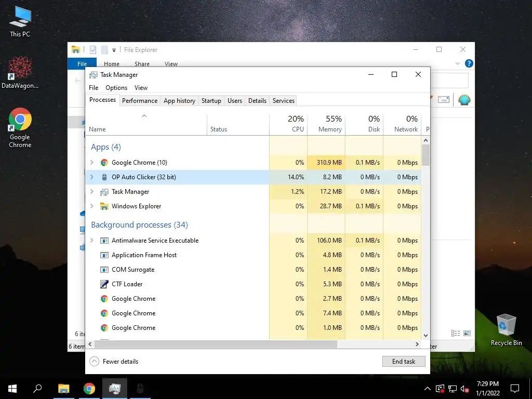
Task: Click the Task Manager taskbar button
Action: 115,389
